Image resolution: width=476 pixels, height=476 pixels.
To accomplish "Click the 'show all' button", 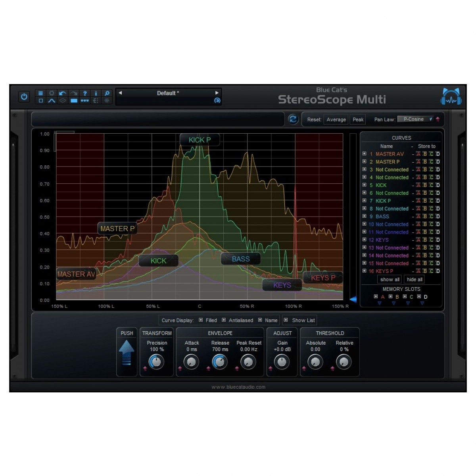I will [x=390, y=279].
